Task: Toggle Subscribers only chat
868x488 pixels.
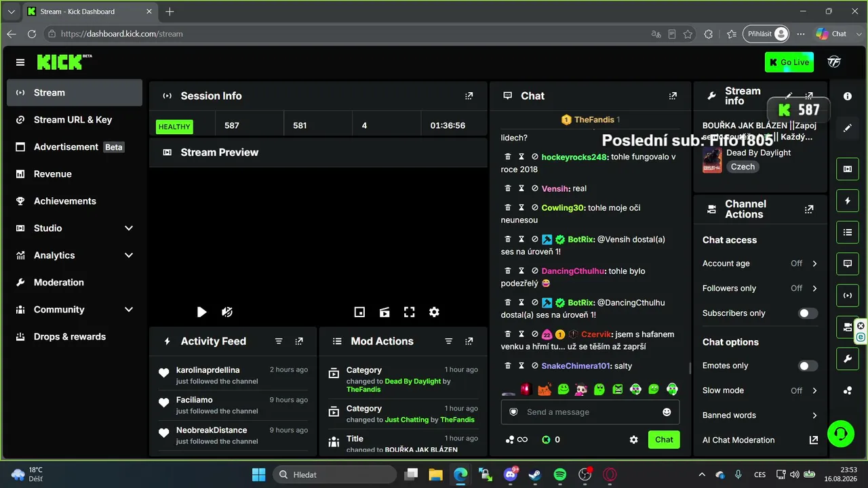Action: [808, 313]
